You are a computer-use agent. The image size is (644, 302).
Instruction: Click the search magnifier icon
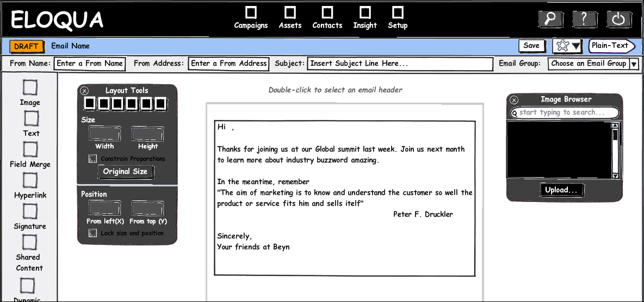coord(550,19)
